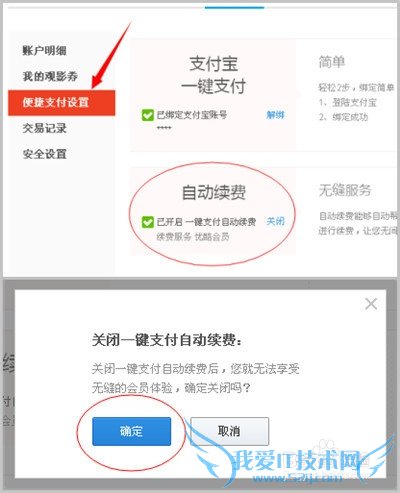Screen dimensions: 400x493
Task: Click the 关闭 link for auto-renewal
Action: tap(275, 221)
